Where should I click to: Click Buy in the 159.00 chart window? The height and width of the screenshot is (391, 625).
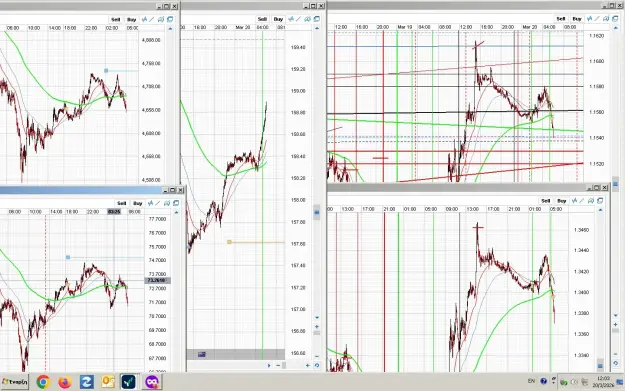pos(278,19)
